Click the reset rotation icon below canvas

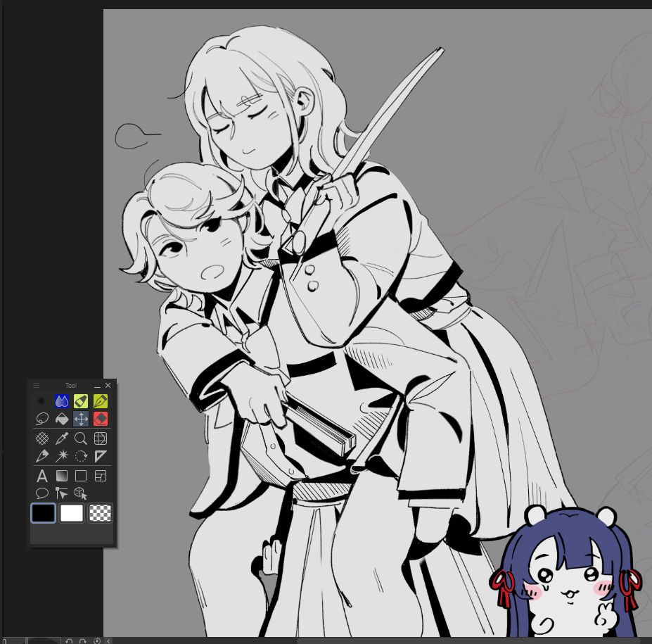[96, 640]
